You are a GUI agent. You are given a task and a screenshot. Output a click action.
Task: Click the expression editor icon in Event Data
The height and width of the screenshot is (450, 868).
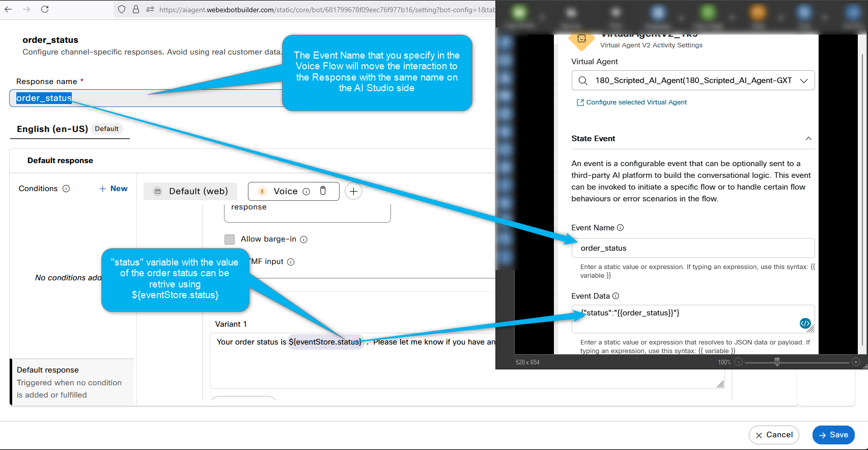click(805, 323)
